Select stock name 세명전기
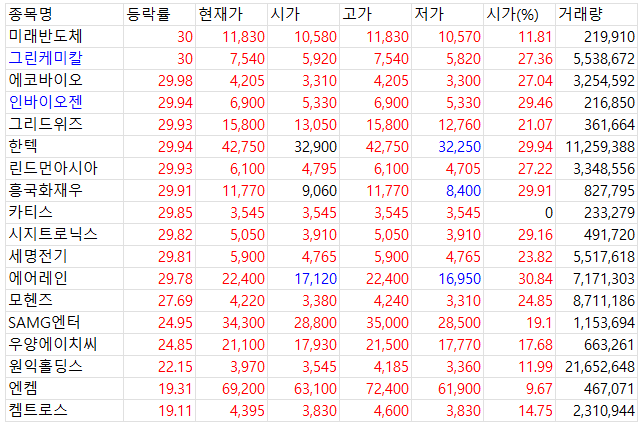Screen dimensions: 642x428 (38, 256)
